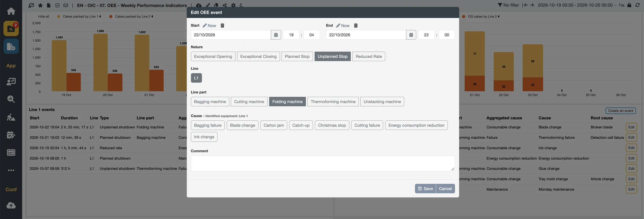Open the calendar edit icon in sidebar

tap(11, 135)
